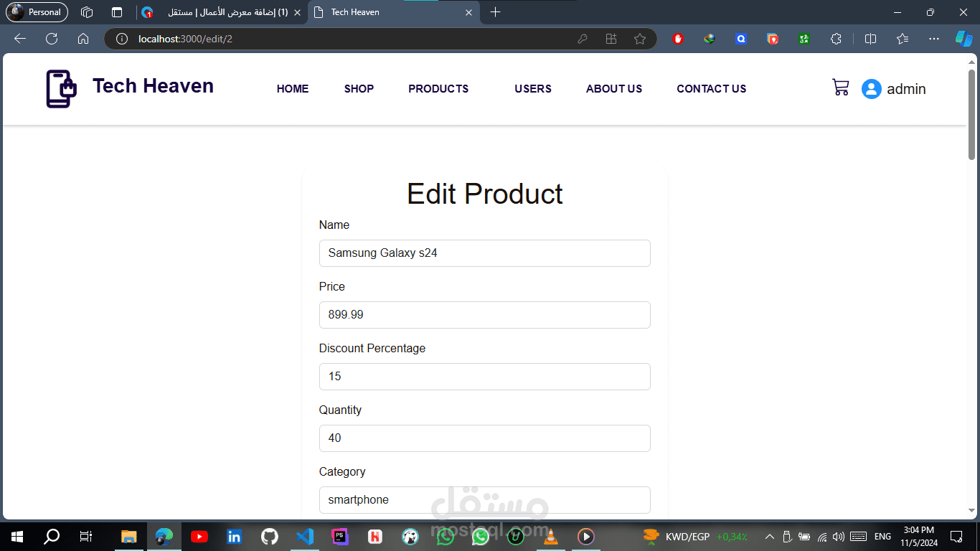
Task: Open browser Settings and more menu
Action: pyautogui.click(x=933, y=39)
